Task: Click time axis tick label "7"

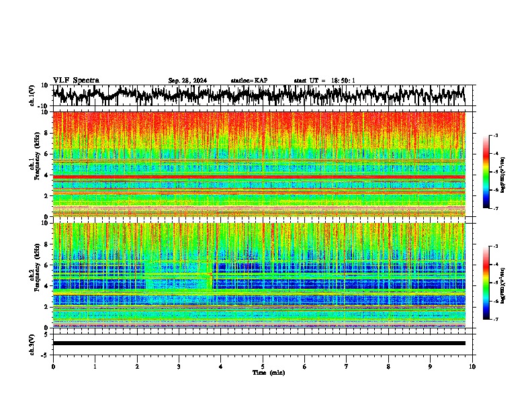Action: click(x=347, y=367)
